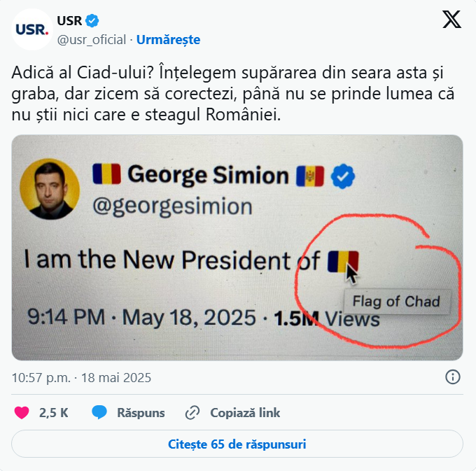Viewport: 476px width, 471px height.
Task: Click the reply speech bubble icon
Action: click(100, 412)
